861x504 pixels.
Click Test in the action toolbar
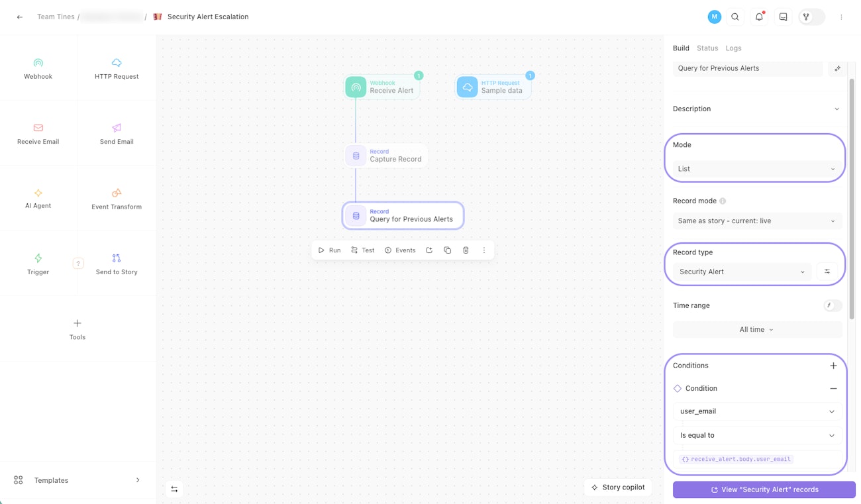[363, 250]
